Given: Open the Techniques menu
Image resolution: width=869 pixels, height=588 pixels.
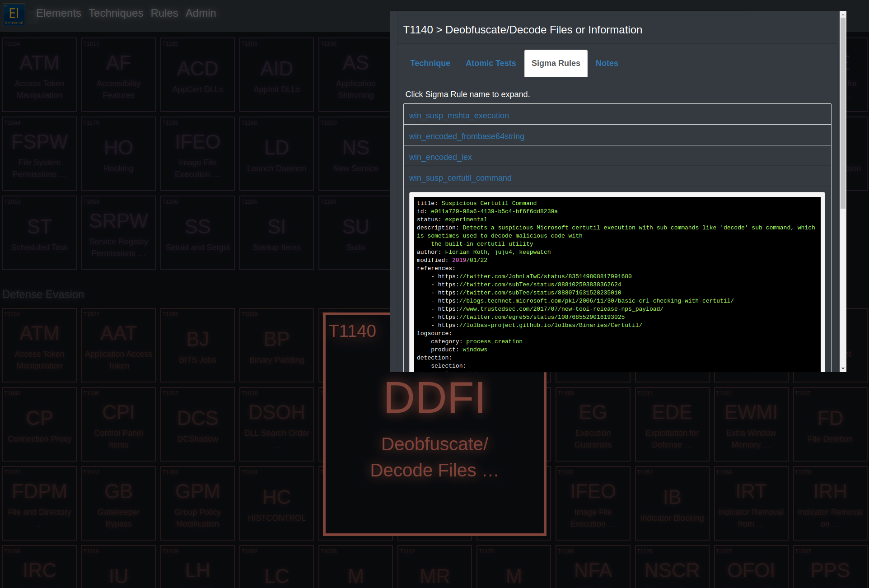Looking at the screenshot, I should pyautogui.click(x=116, y=13).
